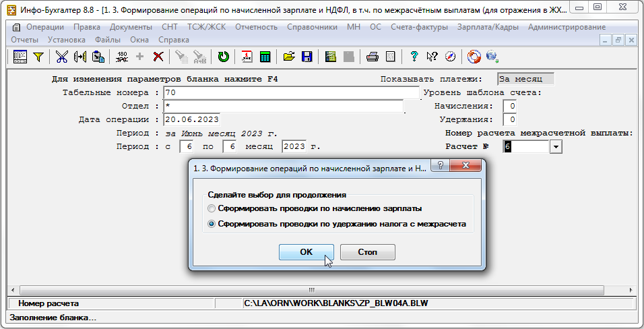644x329 pixels.
Task: Open the Установка menu
Action: 67,40
